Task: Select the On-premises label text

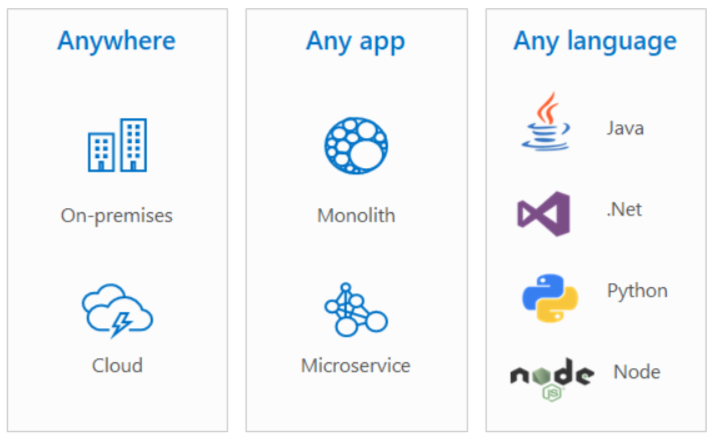Action: [x=117, y=216]
